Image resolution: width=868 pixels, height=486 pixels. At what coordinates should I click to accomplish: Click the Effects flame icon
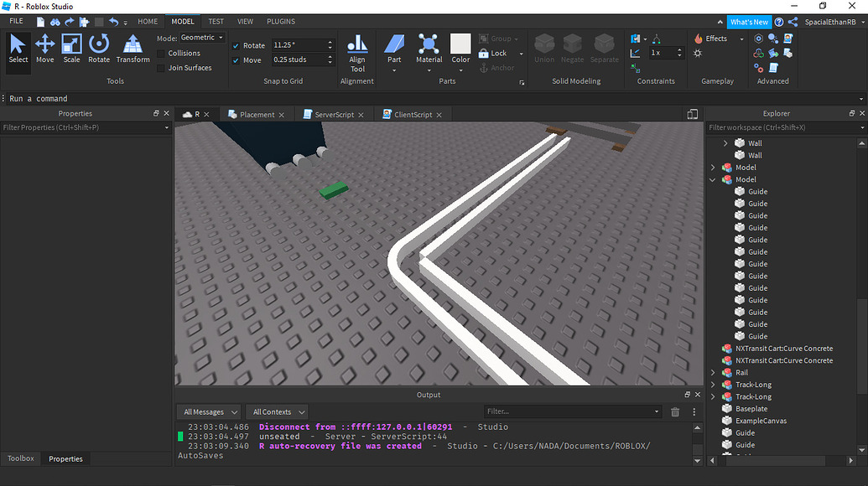[698, 39]
